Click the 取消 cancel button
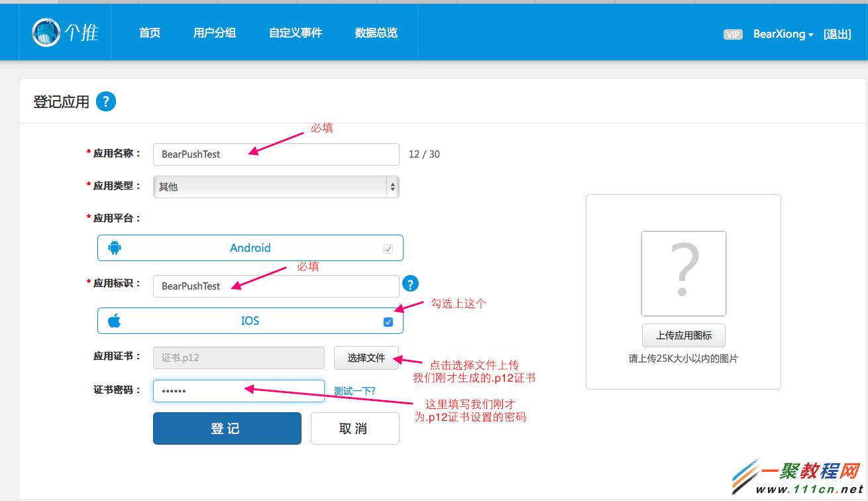Image resolution: width=868 pixels, height=501 pixels. 354,429
